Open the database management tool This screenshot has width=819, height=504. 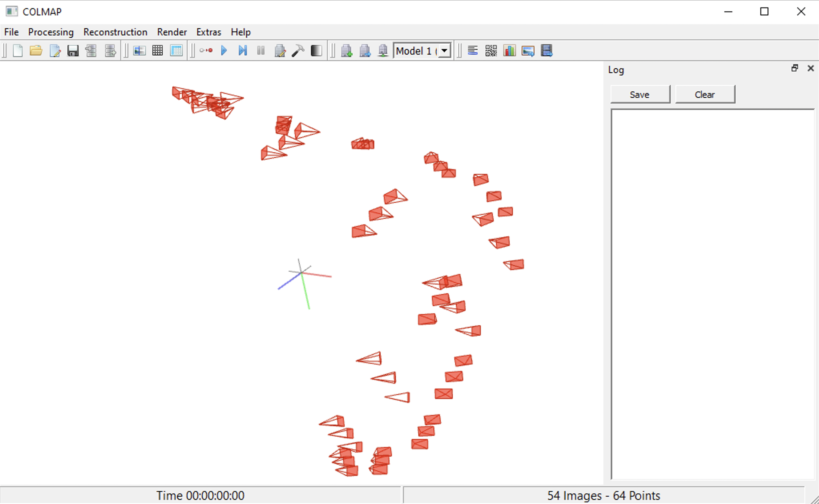point(176,50)
